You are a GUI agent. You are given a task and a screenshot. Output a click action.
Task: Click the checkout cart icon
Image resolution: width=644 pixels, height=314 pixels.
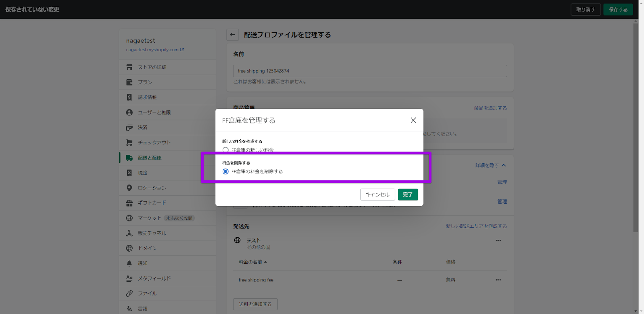click(x=129, y=143)
